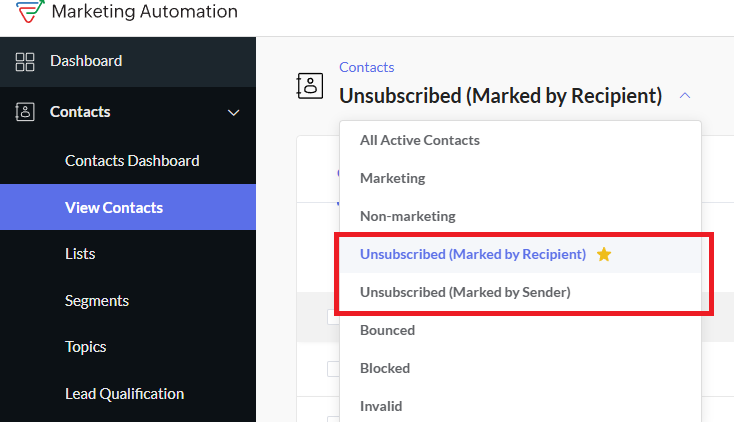Click the Contacts breadcrumb link above title
Image resolution: width=734 pixels, height=422 pixels.
tap(366, 67)
